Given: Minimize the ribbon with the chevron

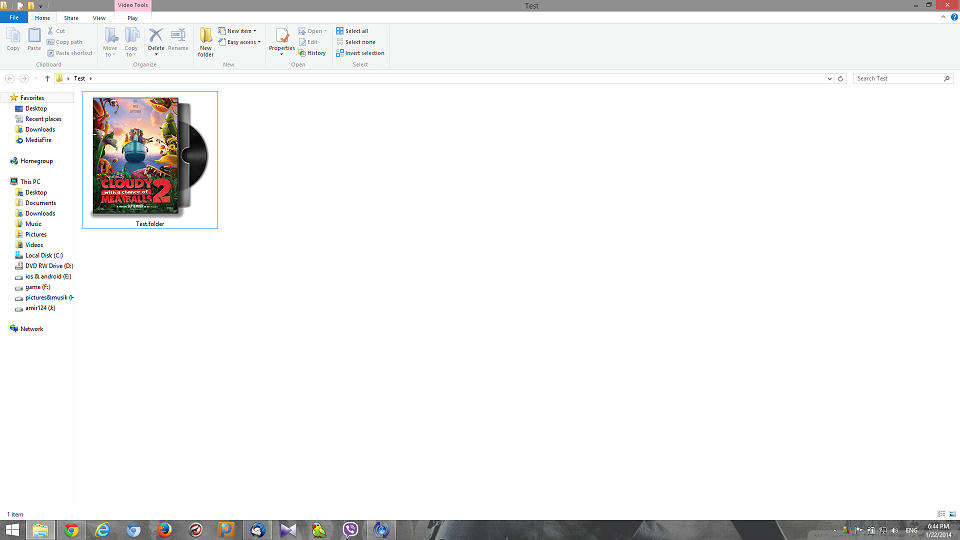Looking at the screenshot, I should click(943, 17).
